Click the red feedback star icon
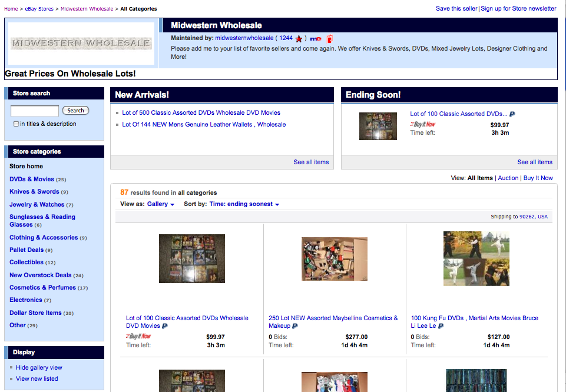Viewport: 566px width, 392px height. (299, 39)
